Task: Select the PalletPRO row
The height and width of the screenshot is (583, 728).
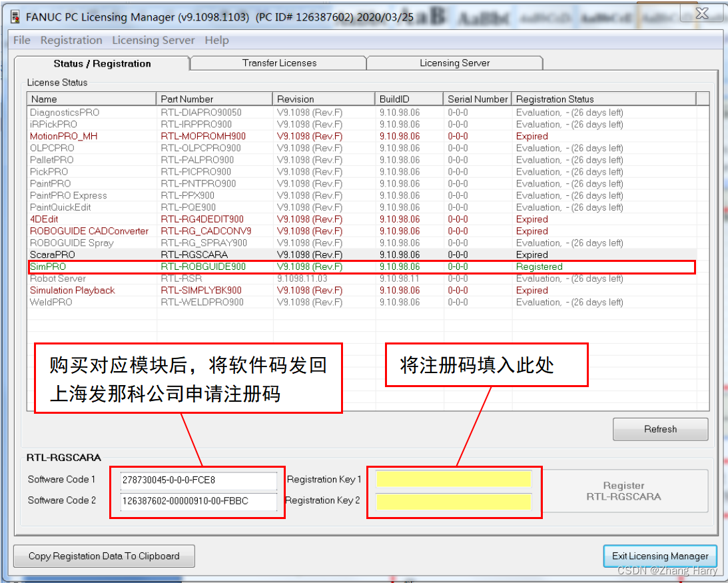Action: (x=362, y=160)
